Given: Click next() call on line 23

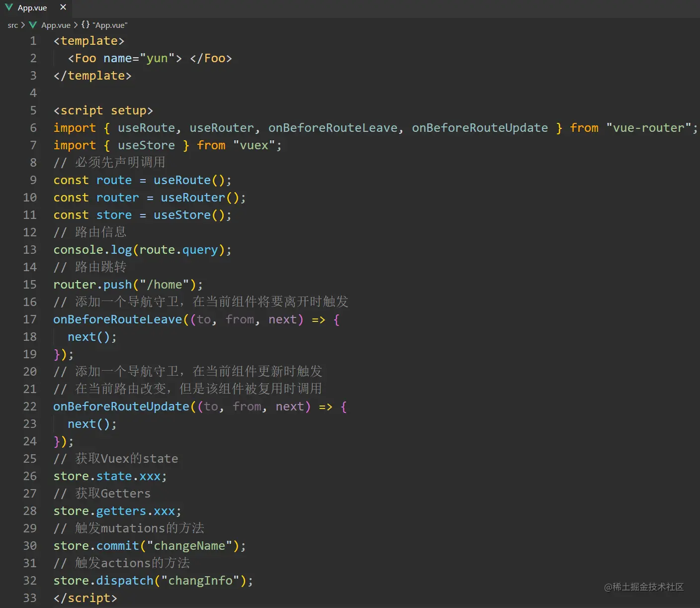Looking at the screenshot, I should [88, 424].
